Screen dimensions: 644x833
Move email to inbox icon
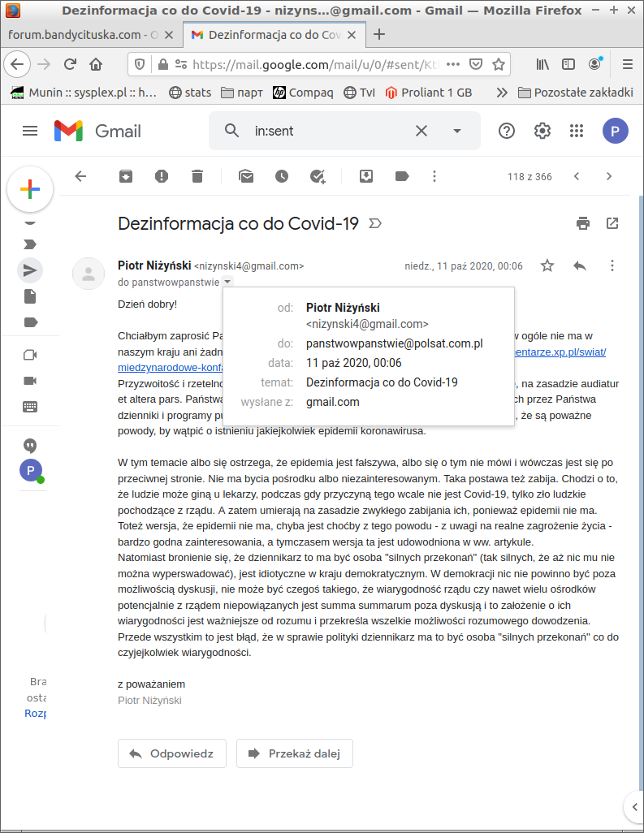click(366, 176)
